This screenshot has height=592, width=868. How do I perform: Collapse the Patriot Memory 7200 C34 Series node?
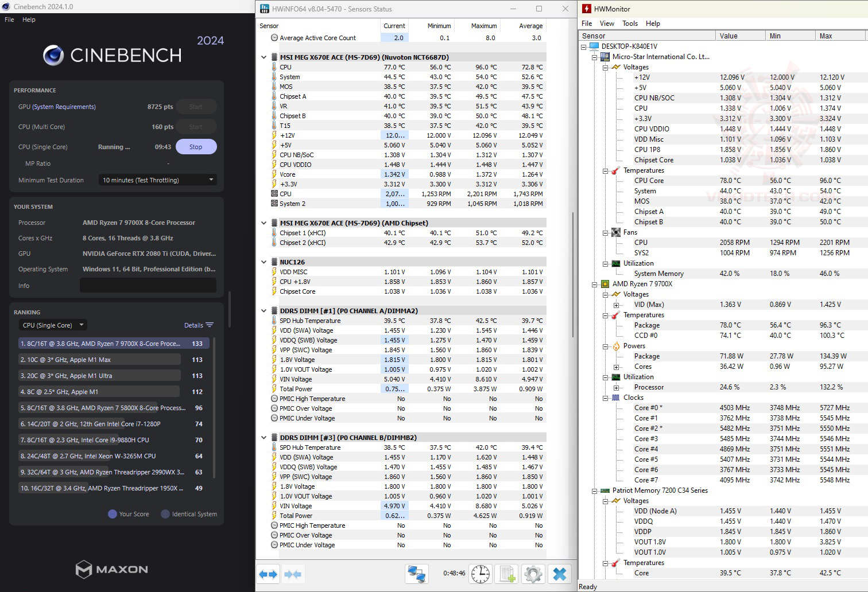595,490
